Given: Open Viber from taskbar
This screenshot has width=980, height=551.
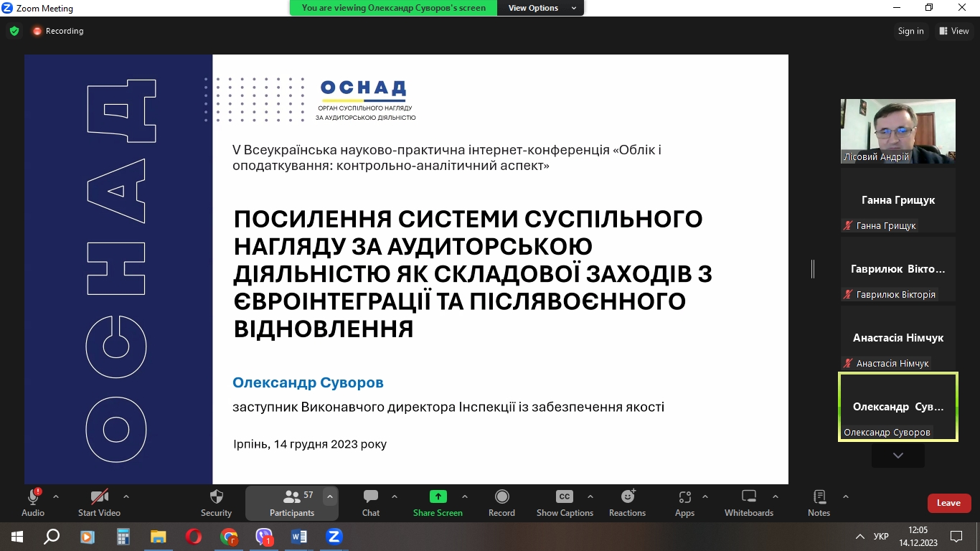Looking at the screenshot, I should click(x=264, y=537).
